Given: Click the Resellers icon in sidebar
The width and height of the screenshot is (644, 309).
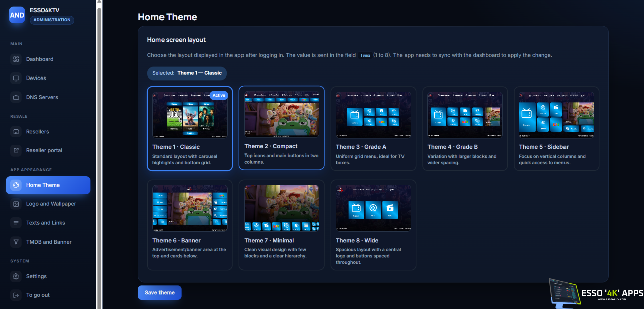Looking at the screenshot, I should [16, 132].
